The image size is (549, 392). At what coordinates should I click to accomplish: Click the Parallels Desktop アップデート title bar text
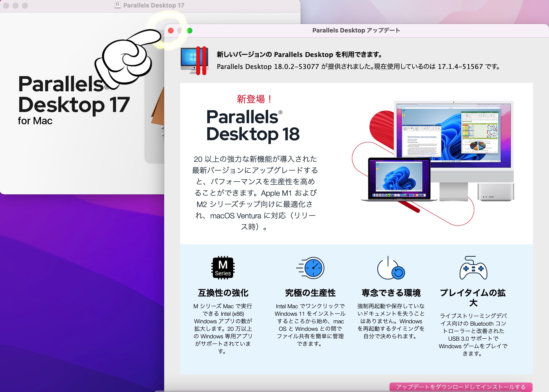[x=356, y=30]
